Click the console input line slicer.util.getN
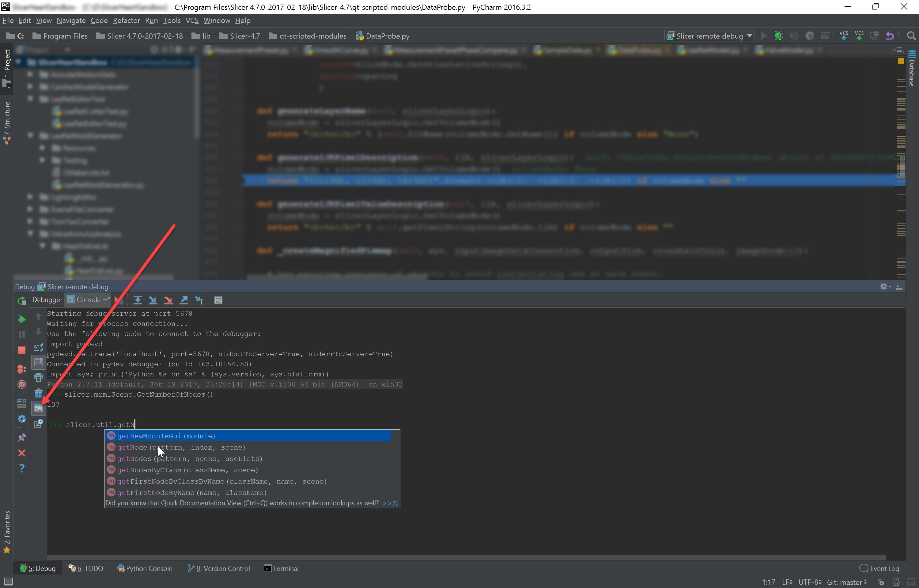Image resolution: width=919 pixels, height=588 pixels. click(100, 424)
